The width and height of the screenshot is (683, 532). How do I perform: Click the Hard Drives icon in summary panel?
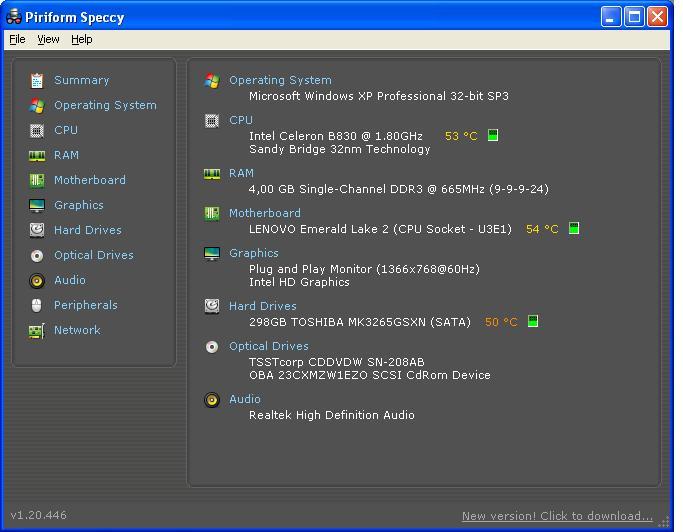coord(212,306)
